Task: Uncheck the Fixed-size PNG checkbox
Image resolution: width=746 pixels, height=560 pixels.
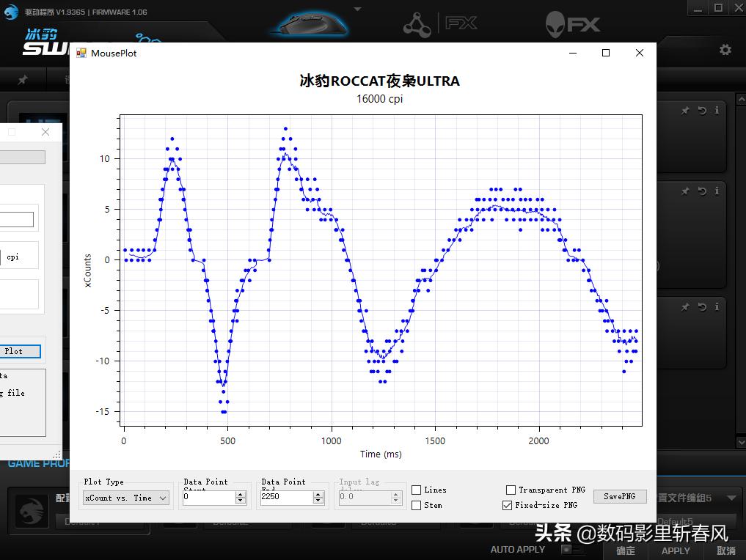Action: 508,505
